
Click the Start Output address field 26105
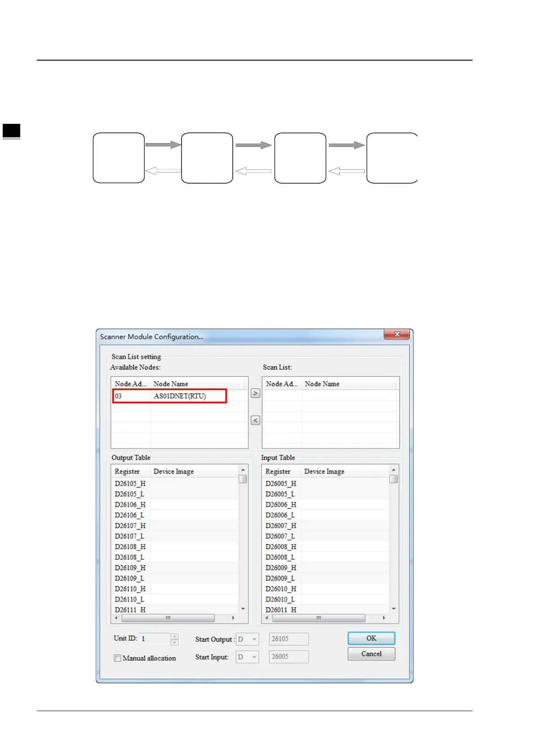pos(289,639)
